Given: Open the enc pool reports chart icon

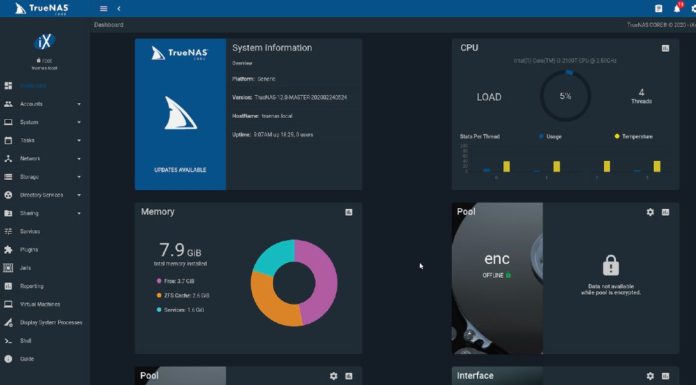Looking at the screenshot, I should 665,212.
